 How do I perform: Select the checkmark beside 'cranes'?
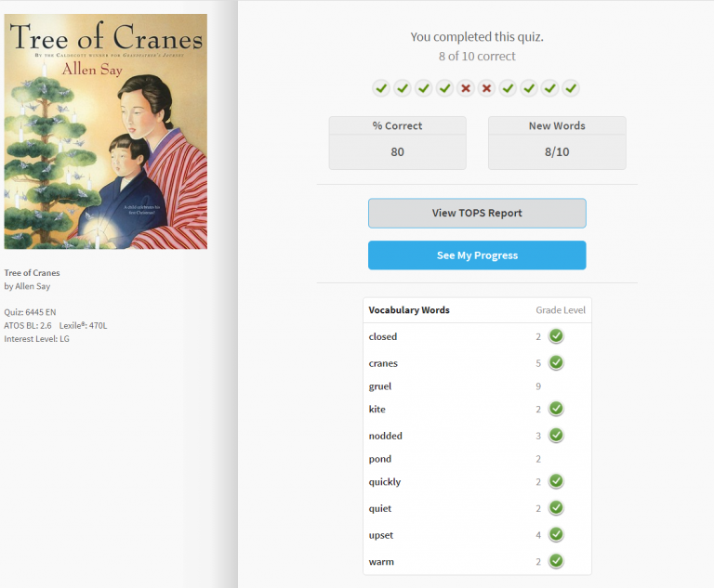(x=556, y=363)
